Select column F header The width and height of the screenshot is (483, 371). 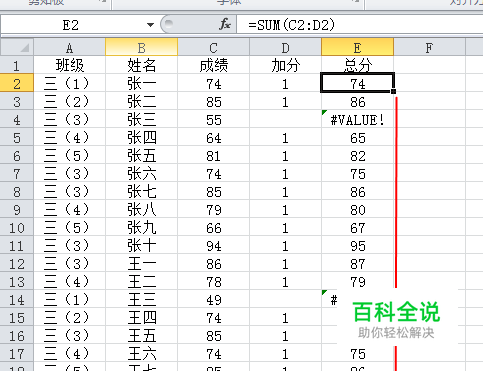[429, 47]
